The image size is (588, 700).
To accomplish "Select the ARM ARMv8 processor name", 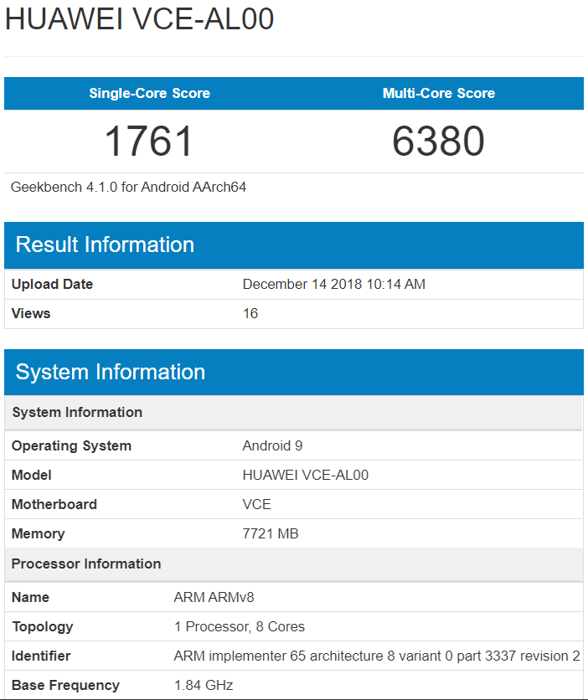I will (x=214, y=597).
